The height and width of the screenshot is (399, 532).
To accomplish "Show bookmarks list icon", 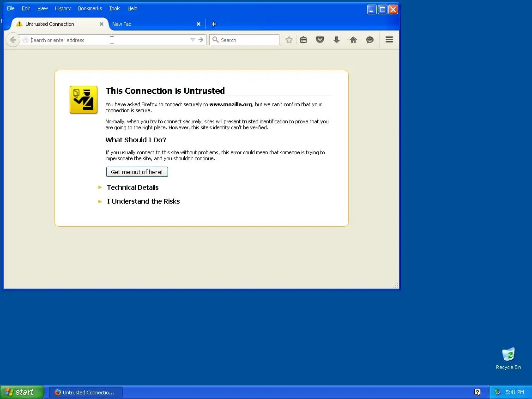I will (303, 40).
